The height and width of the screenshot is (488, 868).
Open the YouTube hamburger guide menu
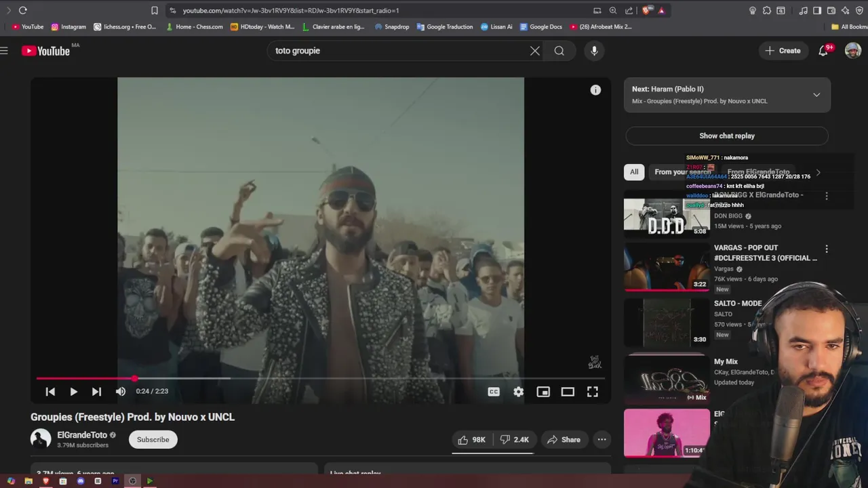click(x=4, y=51)
